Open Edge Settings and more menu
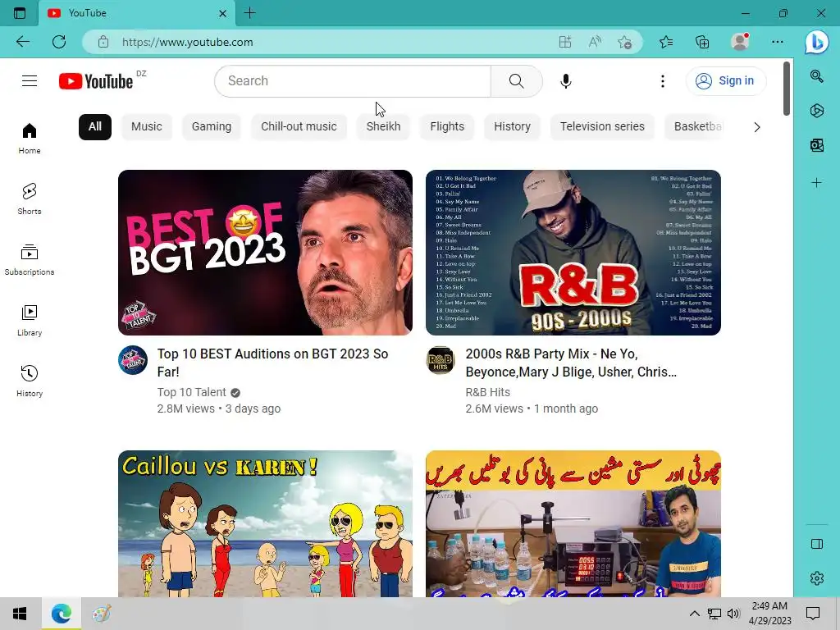This screenshot has width=840, height=630. (778, 42)
